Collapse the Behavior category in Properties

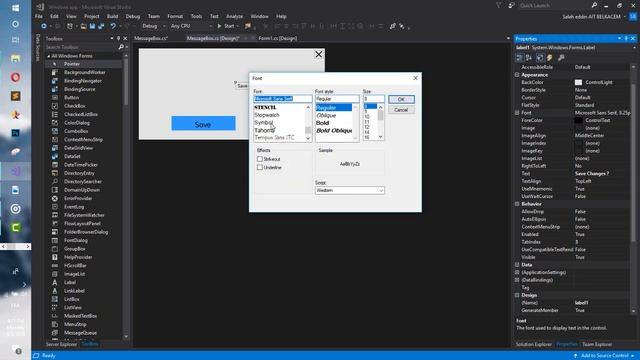tap(517, 204)
